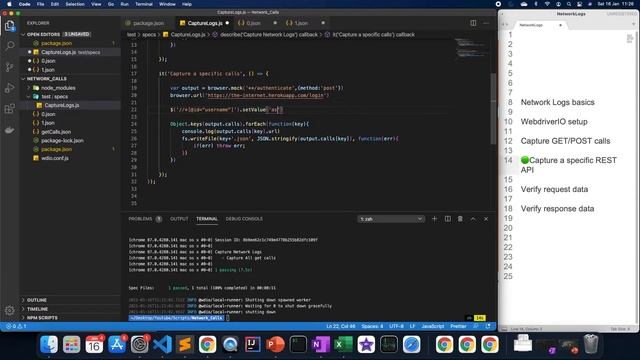
Task: Click 'Verify request data' in NetworkLogs window
Action: [554, 189]
